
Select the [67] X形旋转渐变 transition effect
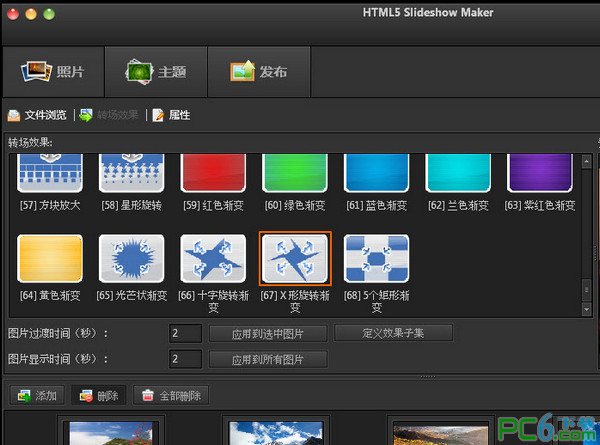pos(295,258)
